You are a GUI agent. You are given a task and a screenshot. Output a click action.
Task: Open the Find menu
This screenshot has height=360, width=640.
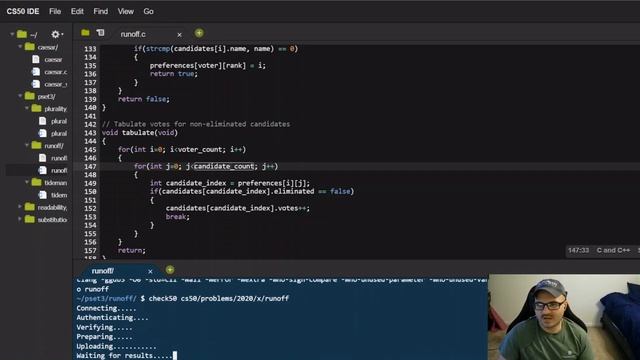click(x=100, y=11)
